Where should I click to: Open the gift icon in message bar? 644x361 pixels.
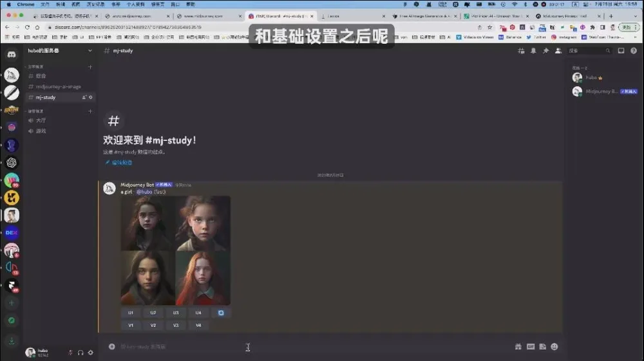(x=518, y=347)
